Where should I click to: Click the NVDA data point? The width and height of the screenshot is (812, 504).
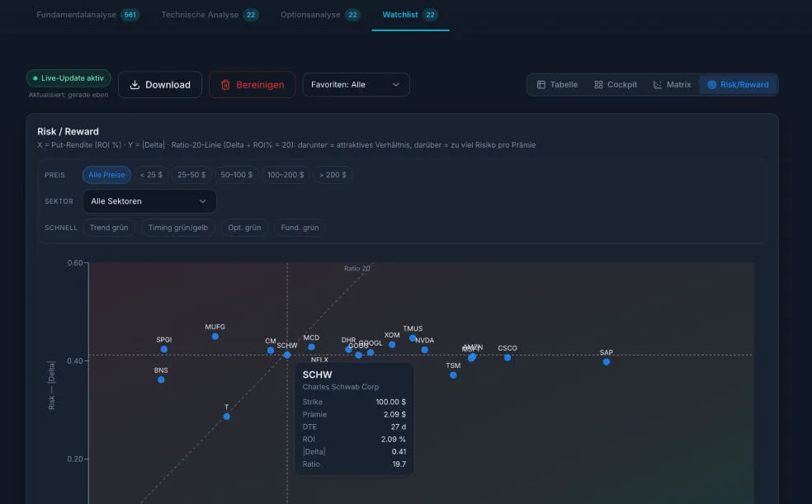425,350
